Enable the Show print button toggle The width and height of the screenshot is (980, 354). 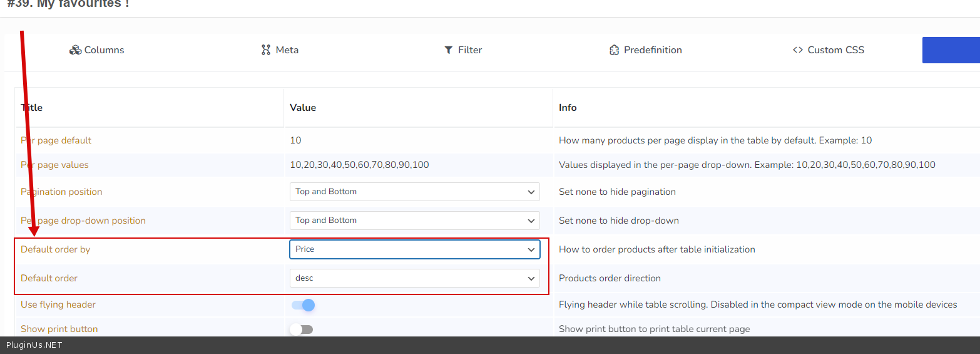pyautogui.click(x=302, y=330)
